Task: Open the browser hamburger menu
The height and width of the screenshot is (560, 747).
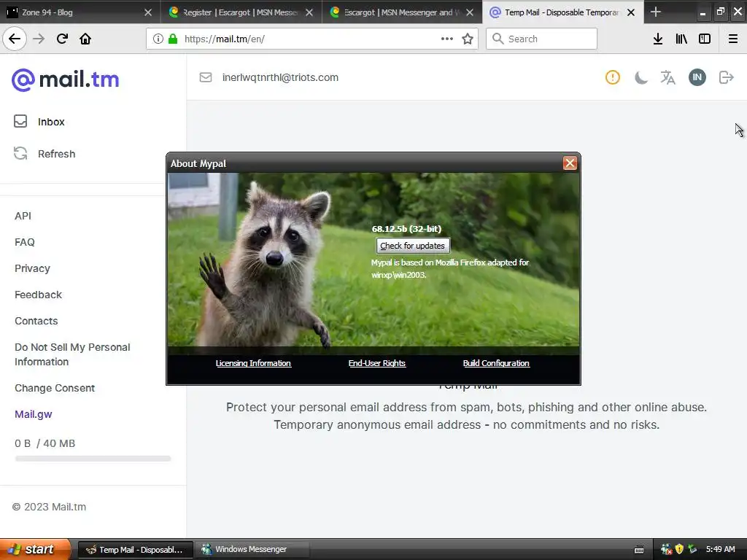Action: click(733, 39)
